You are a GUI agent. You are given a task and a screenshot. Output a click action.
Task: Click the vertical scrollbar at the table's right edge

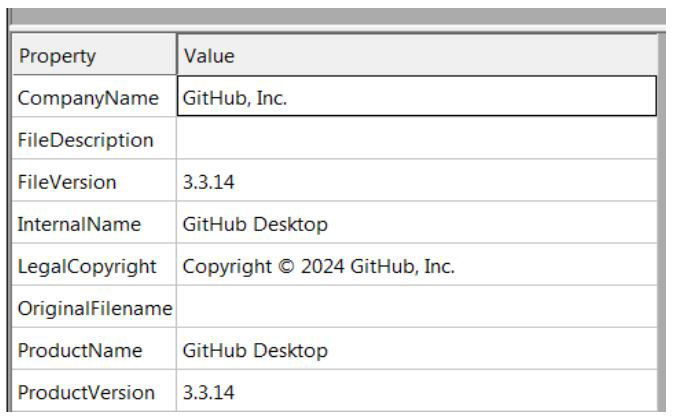click(662, 222)
